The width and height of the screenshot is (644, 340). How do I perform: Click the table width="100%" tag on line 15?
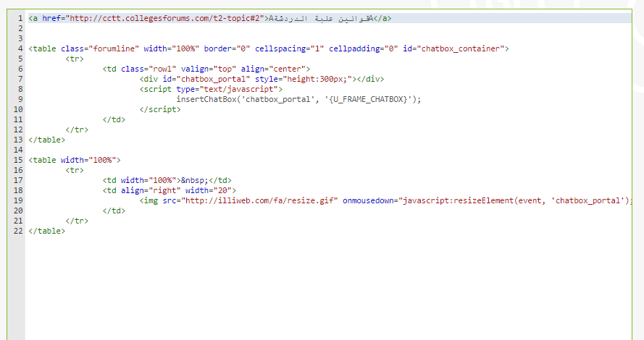pos(75,160)
